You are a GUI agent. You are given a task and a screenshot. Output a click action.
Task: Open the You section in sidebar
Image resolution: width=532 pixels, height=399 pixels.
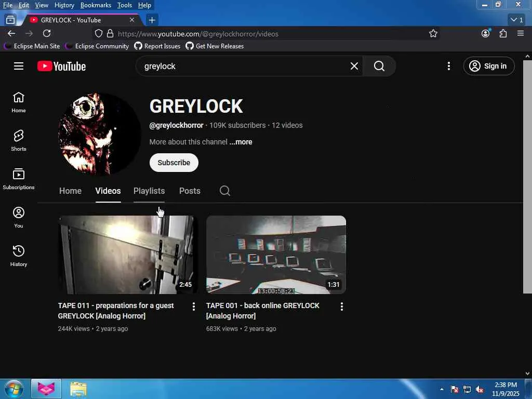pos(19,218)
